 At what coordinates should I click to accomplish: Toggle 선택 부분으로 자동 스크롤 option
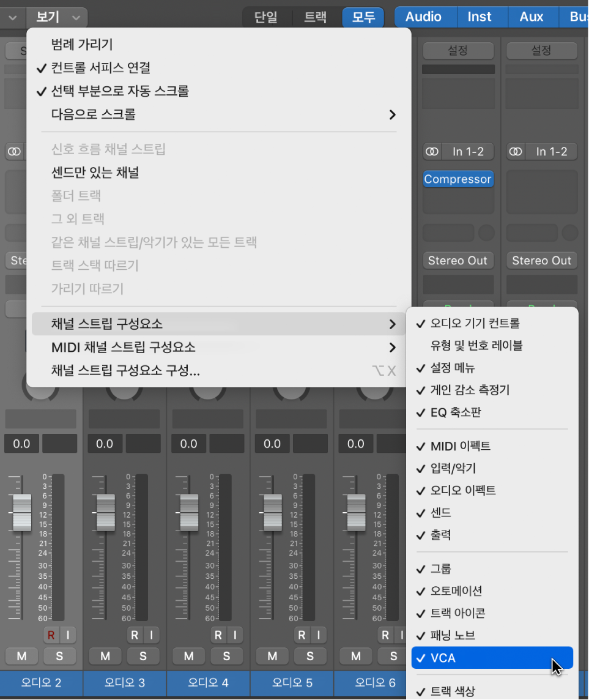click(218, 91)
